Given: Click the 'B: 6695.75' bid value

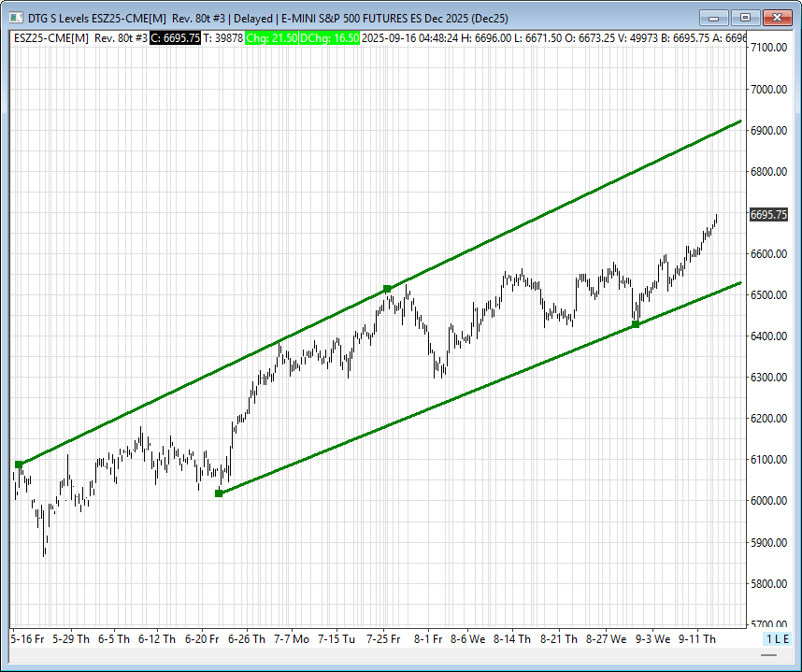Looking at the screenshot, I should point(685,38).
